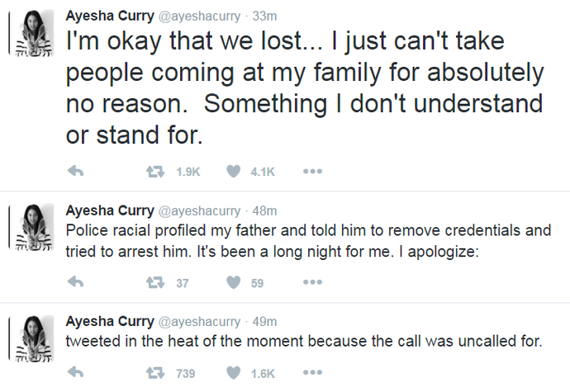This screenshot has height=392, width=570.
Task: Retweet the tweet with 1.9K retweets
Action: (x=153, y=172)
